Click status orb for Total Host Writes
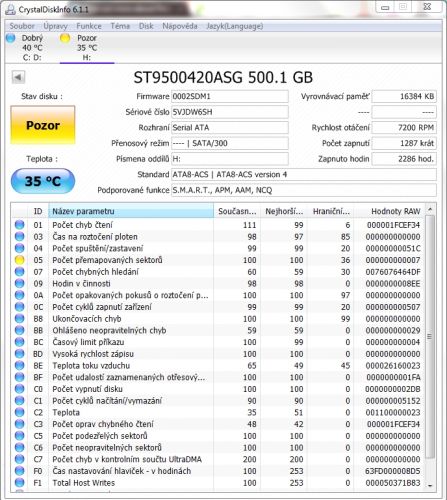 tap(20, 483)
